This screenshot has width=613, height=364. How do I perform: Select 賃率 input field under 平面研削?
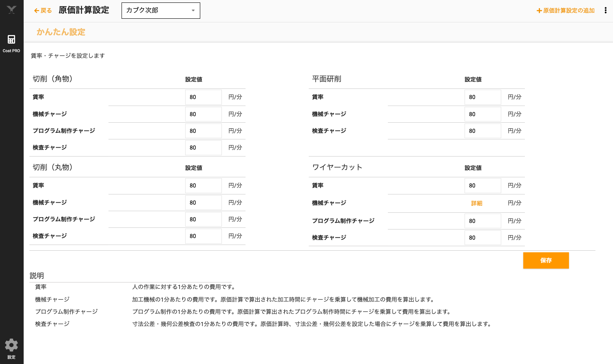[482, 97]
